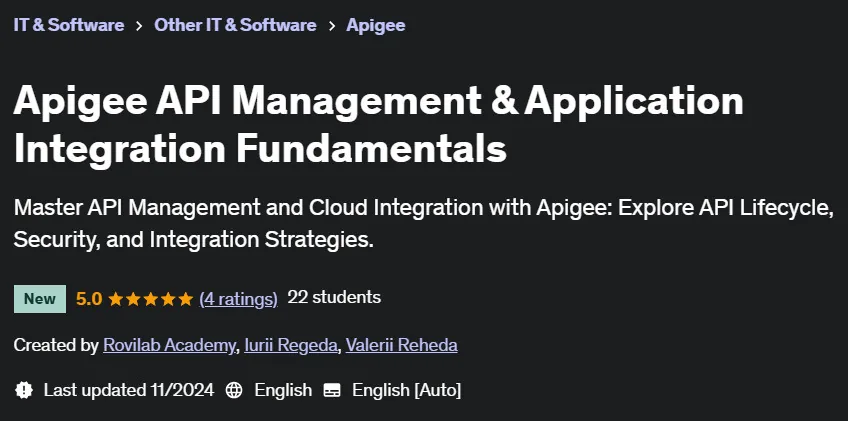Open the Other IT & Software breadcrumb

point(235,25)
